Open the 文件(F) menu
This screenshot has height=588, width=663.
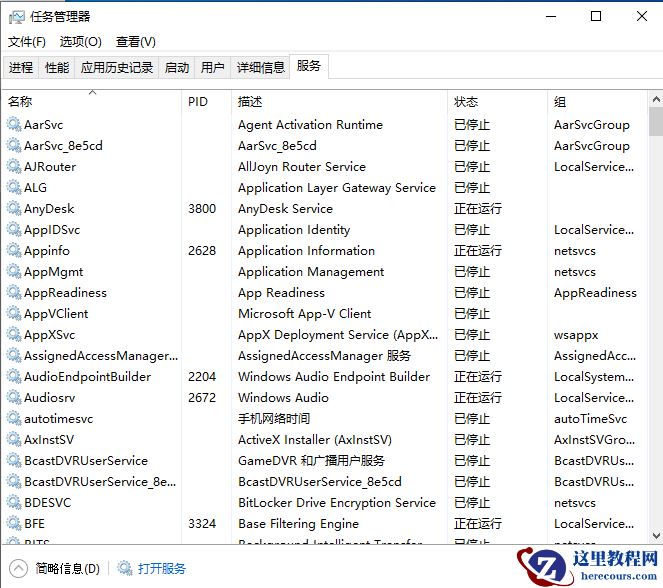[27, 42]
